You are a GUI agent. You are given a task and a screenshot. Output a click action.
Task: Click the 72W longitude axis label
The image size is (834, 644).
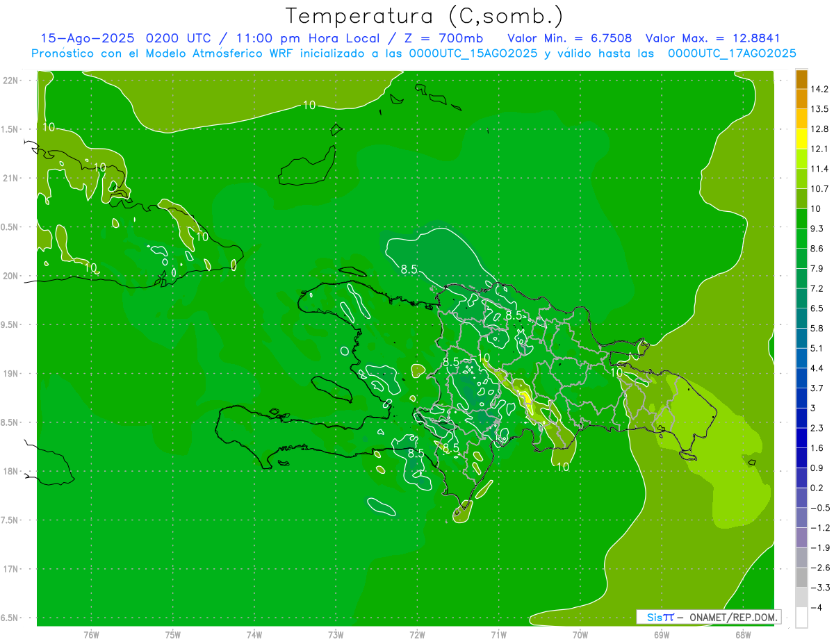coord(418,634)
